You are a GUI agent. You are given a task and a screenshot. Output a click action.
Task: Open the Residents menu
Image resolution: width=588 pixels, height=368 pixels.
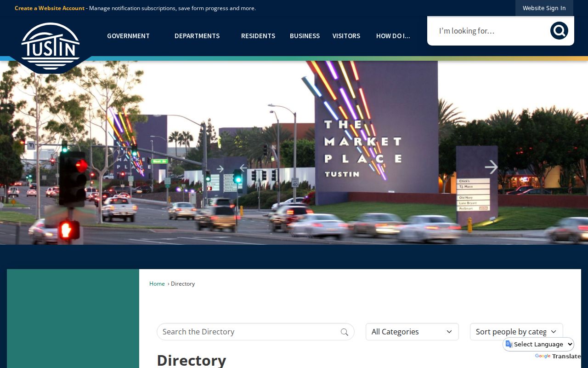click(258, 36)
